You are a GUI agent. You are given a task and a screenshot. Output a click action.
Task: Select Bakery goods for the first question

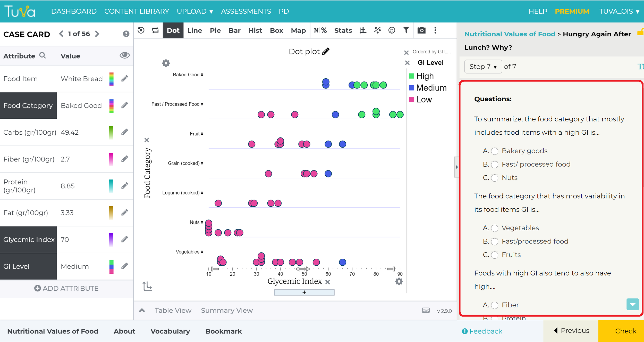tap(495, 151)
